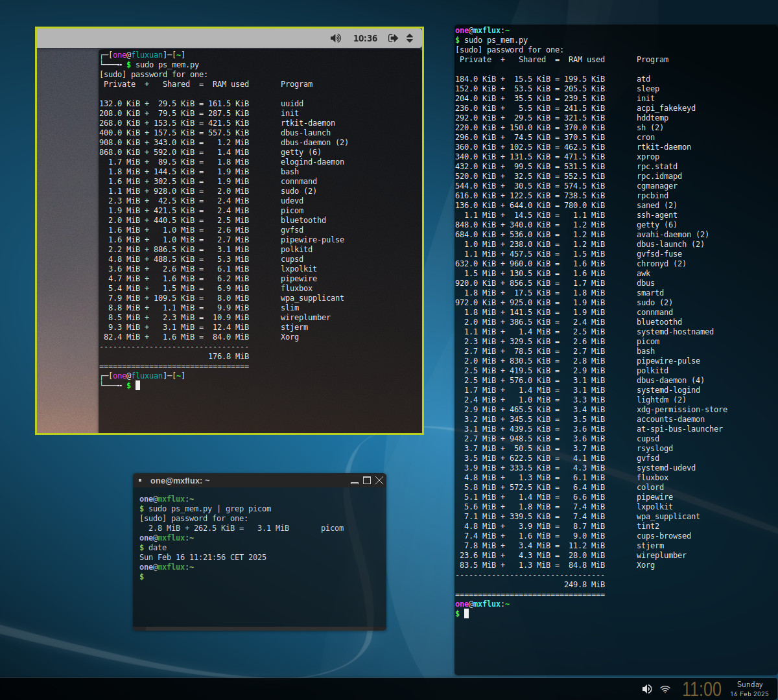Click the speaker icon beside 10:36 clock
The width and height of the screenshot is (778, 700).
tap(336, 38)
